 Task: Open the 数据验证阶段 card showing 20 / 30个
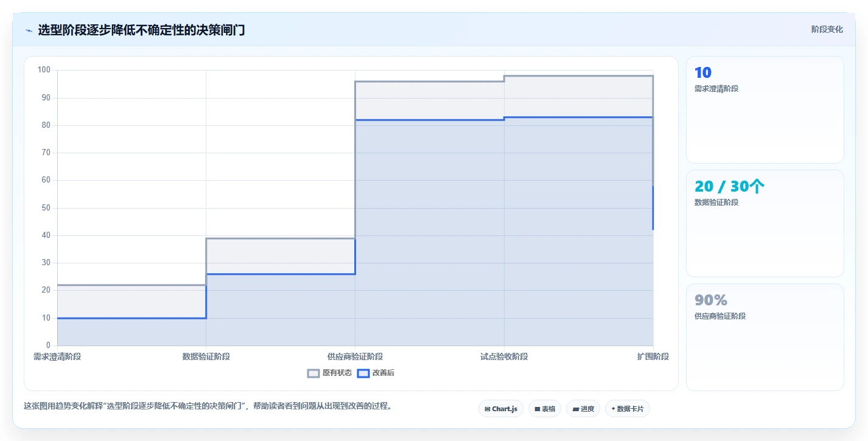click(765, 223)
